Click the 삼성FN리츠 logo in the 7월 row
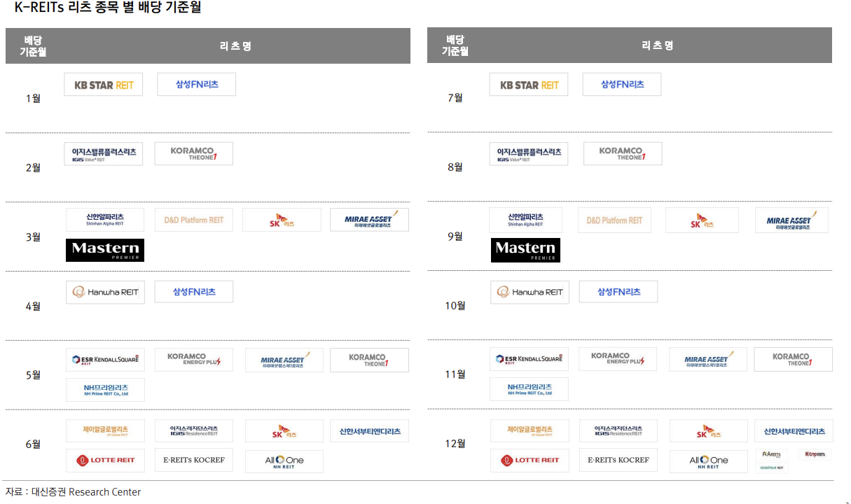This screenshot has height=504, width=851. click(x=622, y=84)
